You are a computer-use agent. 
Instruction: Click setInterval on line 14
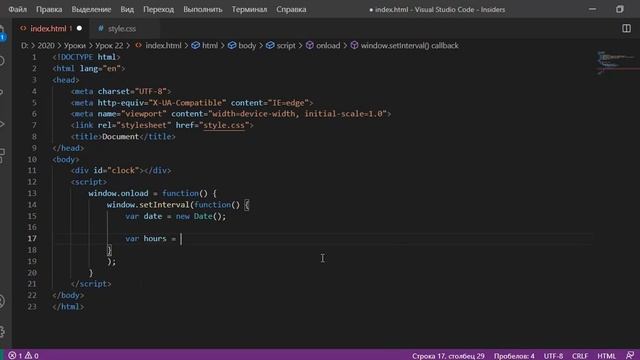coord(164,204)
